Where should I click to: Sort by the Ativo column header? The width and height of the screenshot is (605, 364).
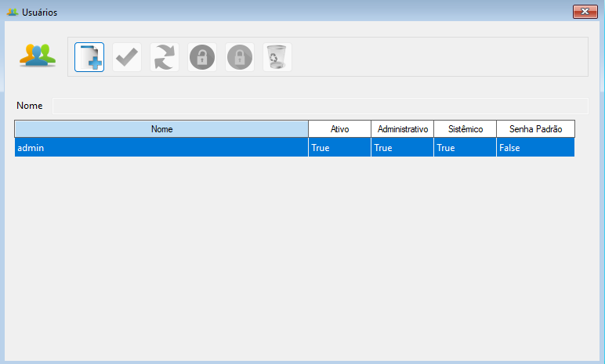(339, 129)
